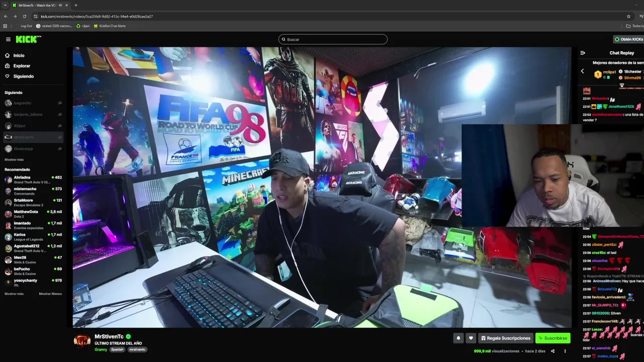Go forward with browser forward arrow
Viewport: 644px width, 362px height.
tap(15, 16)
